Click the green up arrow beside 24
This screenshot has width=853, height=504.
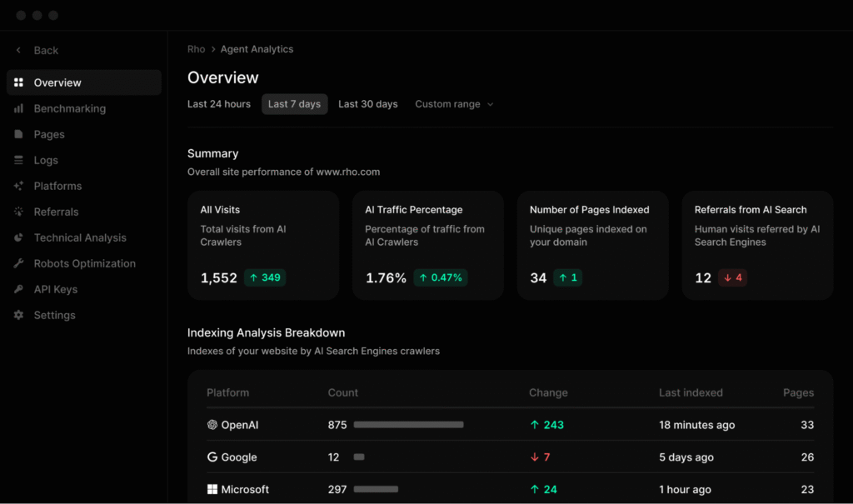[x=534, y=489]
